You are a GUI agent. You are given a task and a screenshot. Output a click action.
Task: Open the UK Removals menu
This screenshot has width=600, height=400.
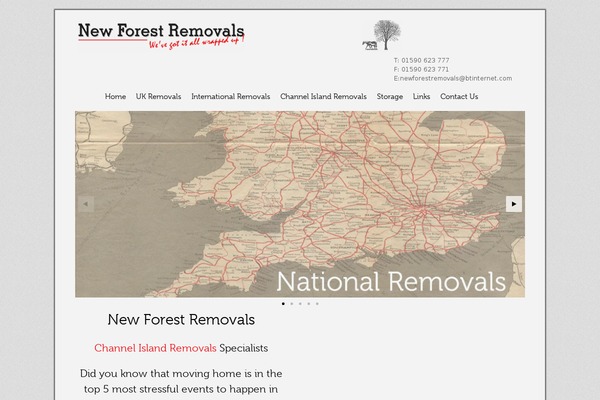[x=158, y=97]
